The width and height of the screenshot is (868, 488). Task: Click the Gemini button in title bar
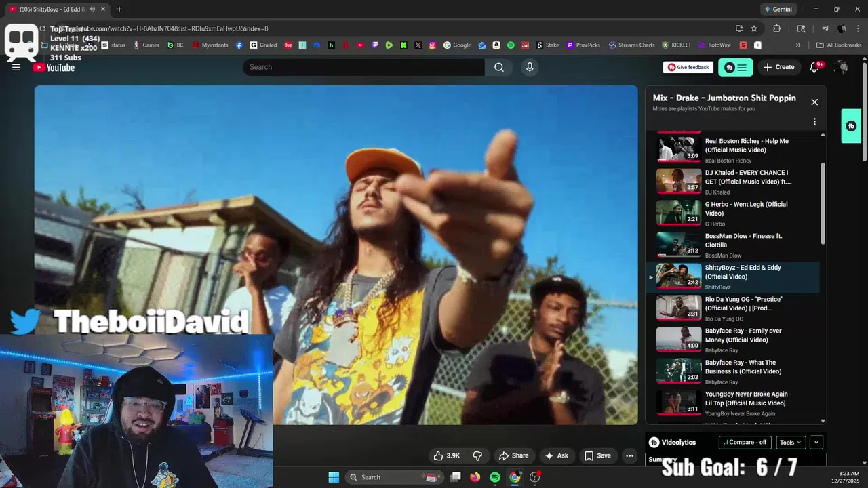tap(778, 9)
